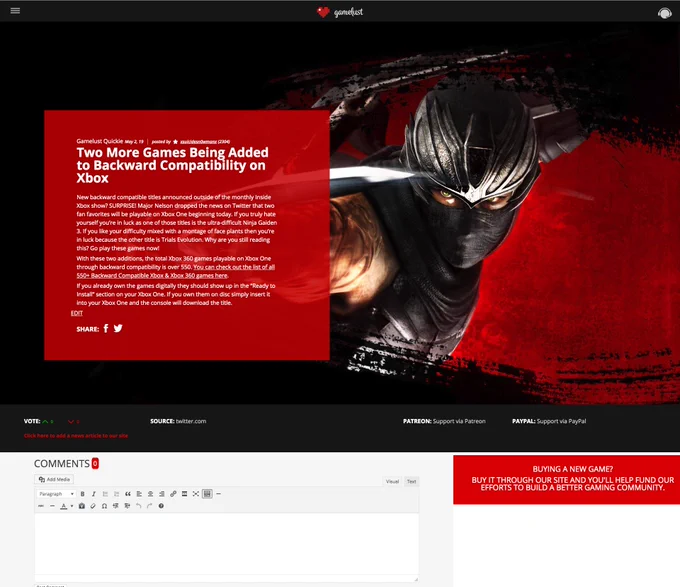Viewport: 680px width, 587px height.
Task: Open the text color dropdown arrow
Action: 72,506
